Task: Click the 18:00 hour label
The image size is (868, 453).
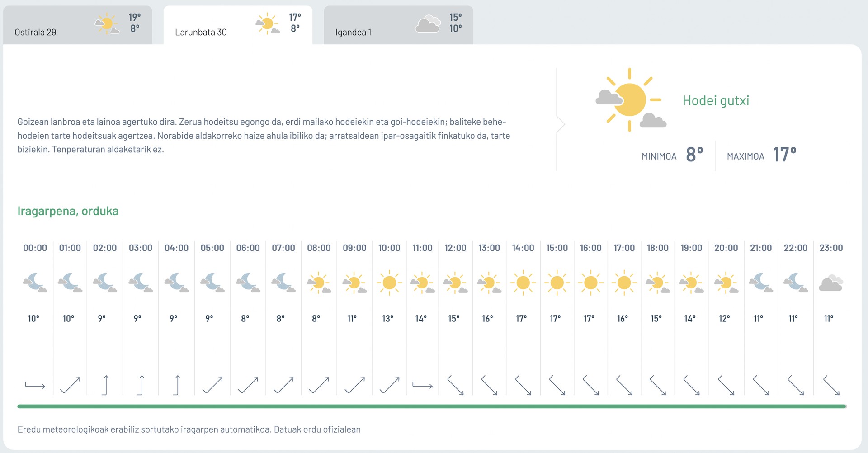Action: (658, 248)
